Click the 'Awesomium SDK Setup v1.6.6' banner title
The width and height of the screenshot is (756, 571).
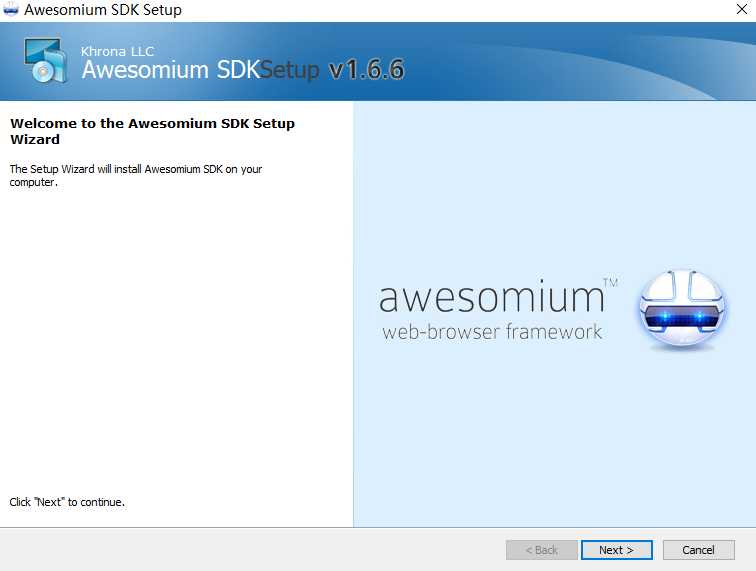243,70
